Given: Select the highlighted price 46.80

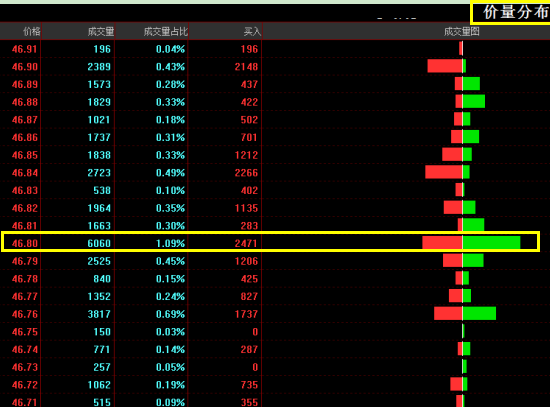Looking at the screenshot, I should click(x=25, y=243).
